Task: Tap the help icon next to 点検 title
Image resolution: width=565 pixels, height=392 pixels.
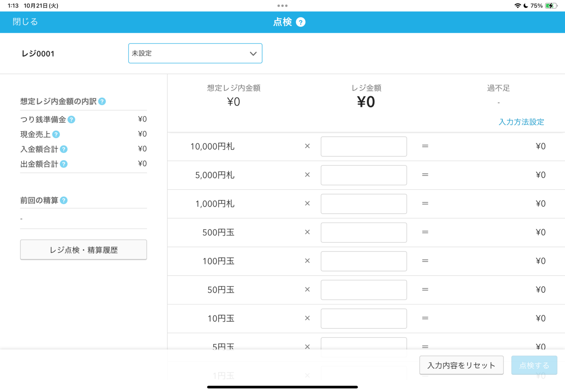Action: (x=300, y=22)
